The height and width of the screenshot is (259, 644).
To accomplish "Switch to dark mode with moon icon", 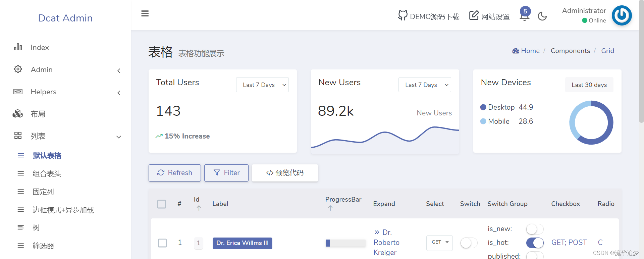I will point(542,16).
